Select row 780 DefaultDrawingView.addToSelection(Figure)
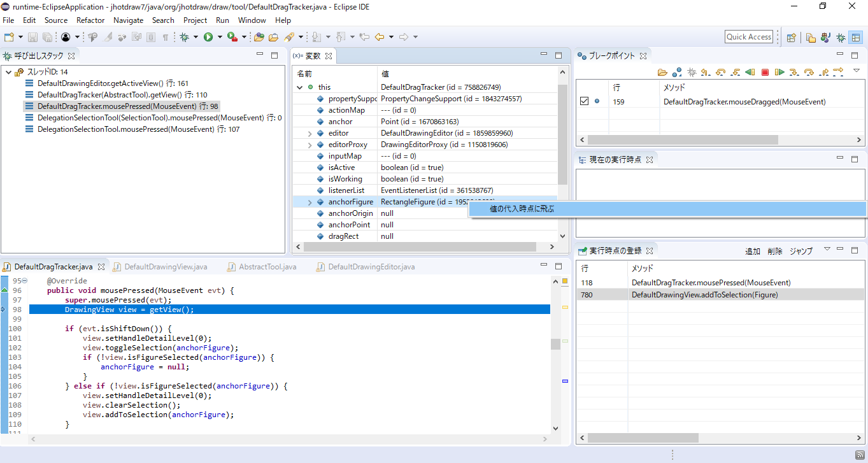The height and width of the screenshot is (463, 868). 720,295
